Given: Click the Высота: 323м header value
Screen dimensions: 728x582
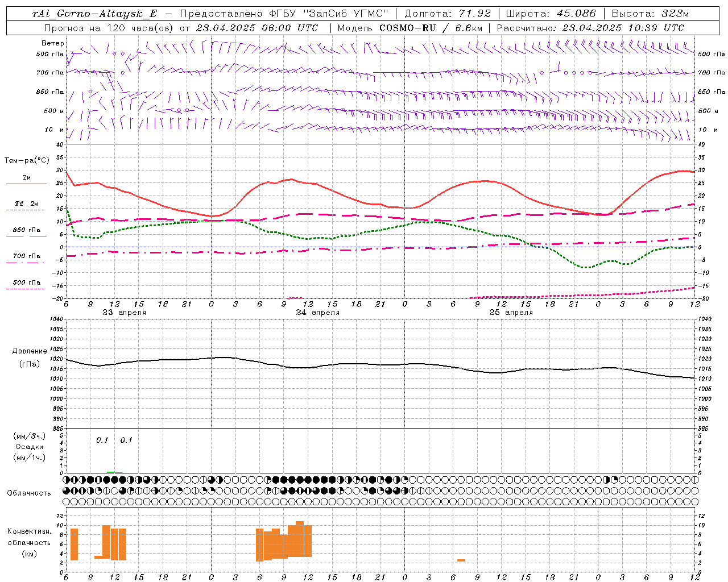Looking at the screenshot, I should 651,14.
